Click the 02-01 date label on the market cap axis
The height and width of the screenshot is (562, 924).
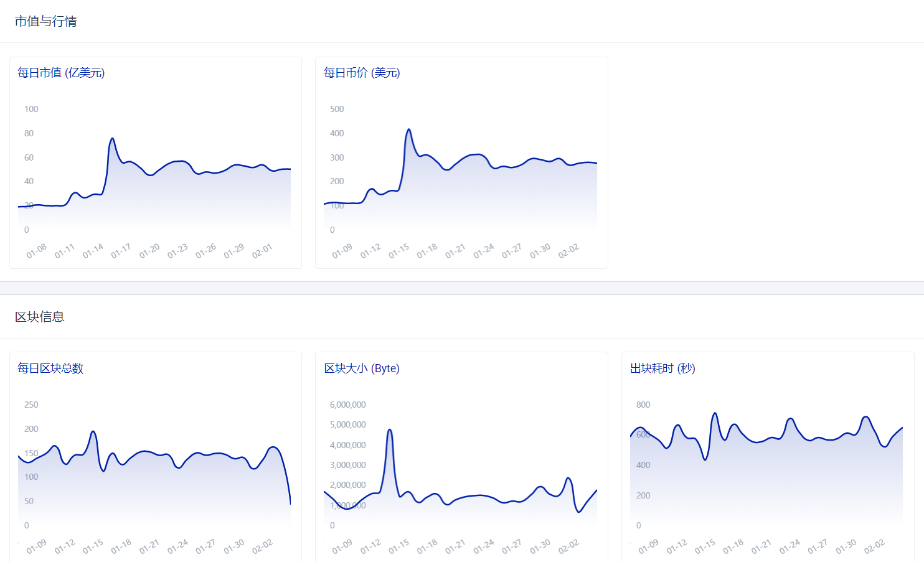(x=262, y=251)
